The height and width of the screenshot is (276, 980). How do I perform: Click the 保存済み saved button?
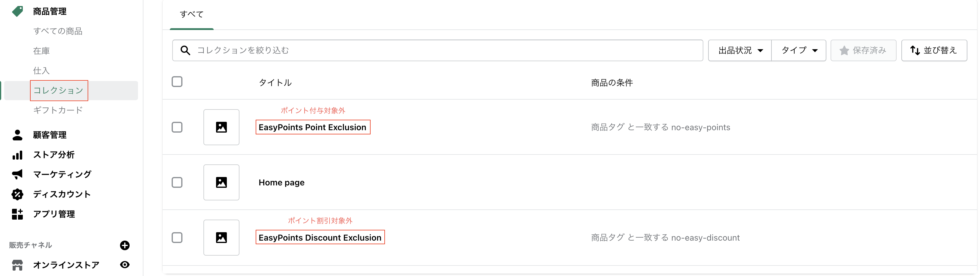(x=863, y=50)
